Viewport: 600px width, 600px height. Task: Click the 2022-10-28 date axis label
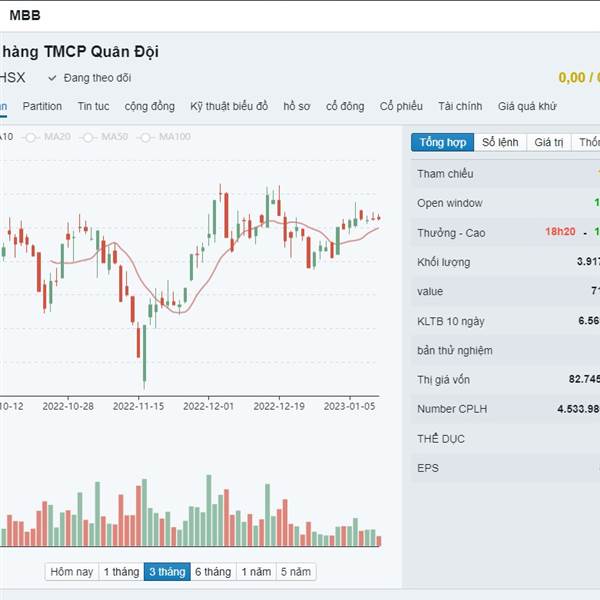[68, 406]
